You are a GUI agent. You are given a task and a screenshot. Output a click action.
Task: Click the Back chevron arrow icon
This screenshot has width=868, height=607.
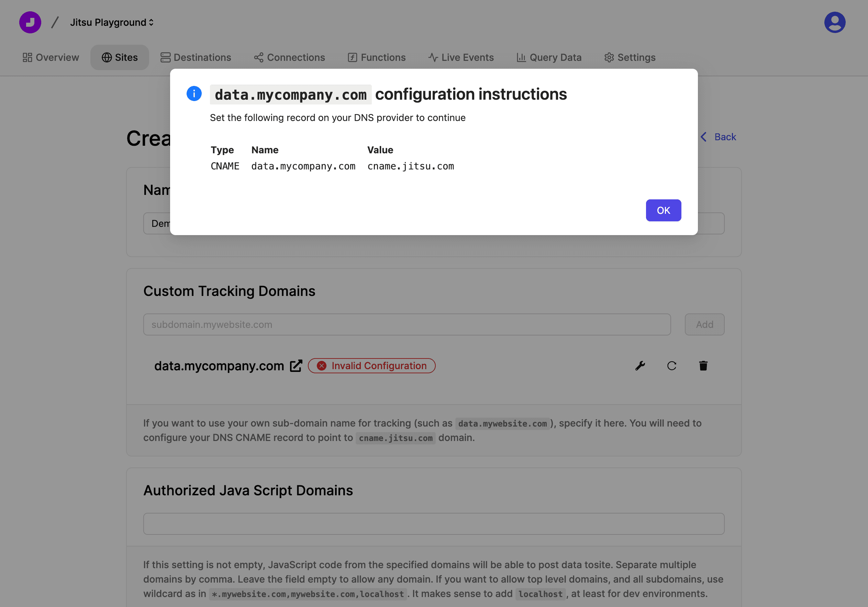[x=703, y=137]
